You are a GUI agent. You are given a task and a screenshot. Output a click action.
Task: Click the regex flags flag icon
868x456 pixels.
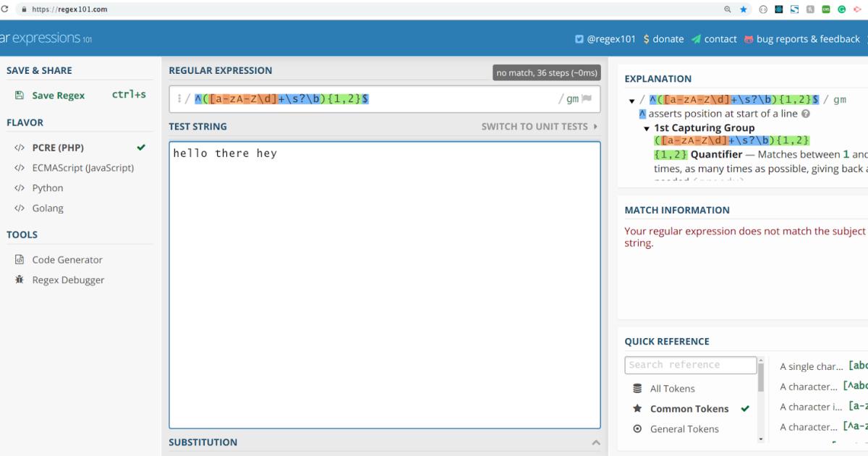point(587,98)
